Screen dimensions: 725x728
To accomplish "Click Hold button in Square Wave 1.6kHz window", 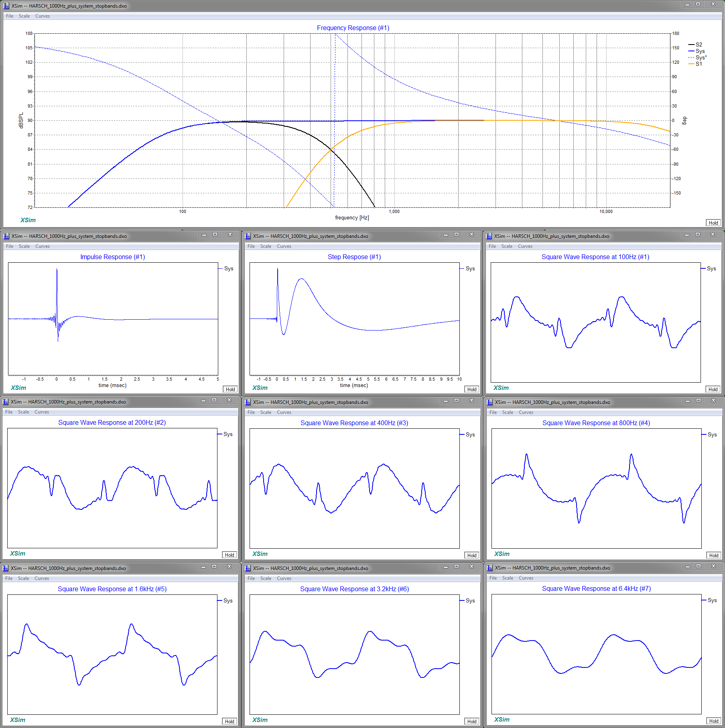I will 229,721.
